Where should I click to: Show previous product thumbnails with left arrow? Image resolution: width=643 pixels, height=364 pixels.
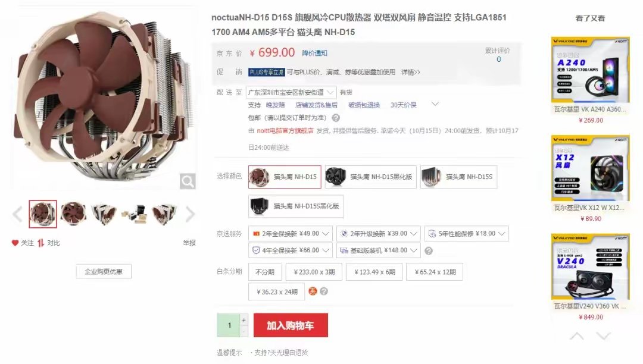point(17,214)
